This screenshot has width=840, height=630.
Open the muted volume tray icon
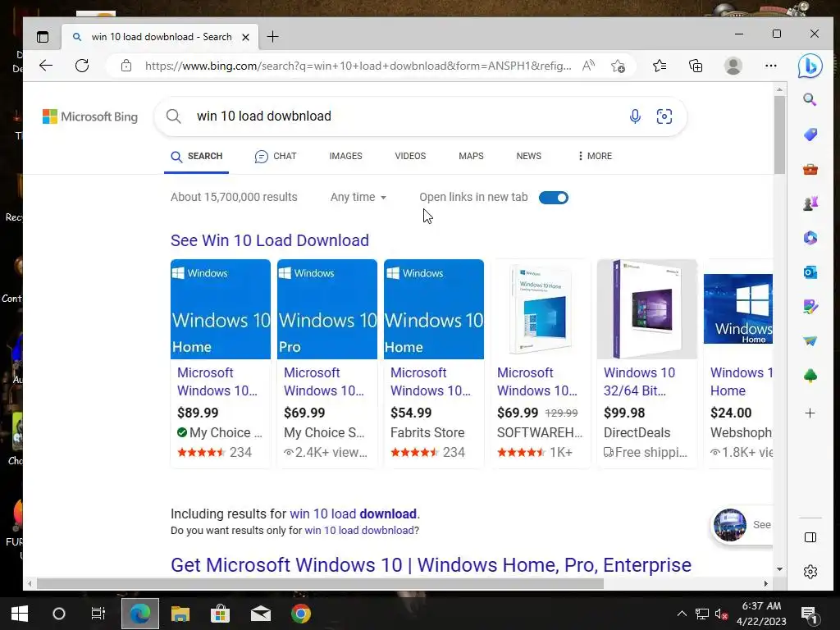tap(721, 614)
